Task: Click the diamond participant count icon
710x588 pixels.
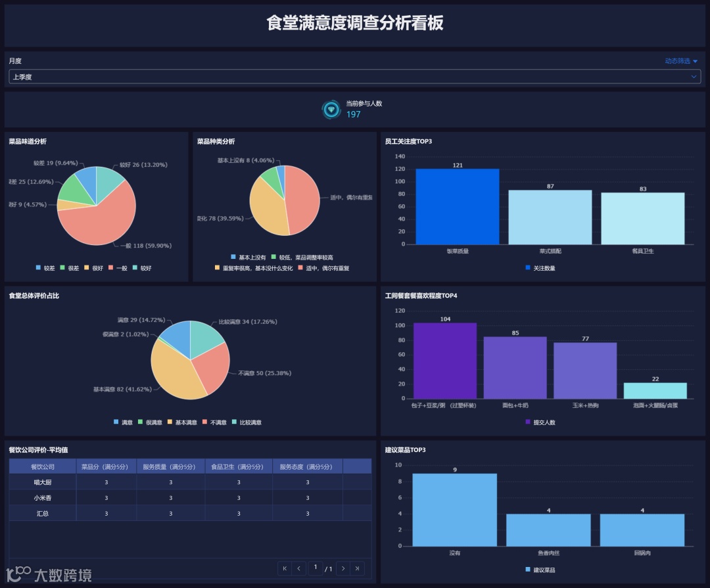Action: coord(331,110)
